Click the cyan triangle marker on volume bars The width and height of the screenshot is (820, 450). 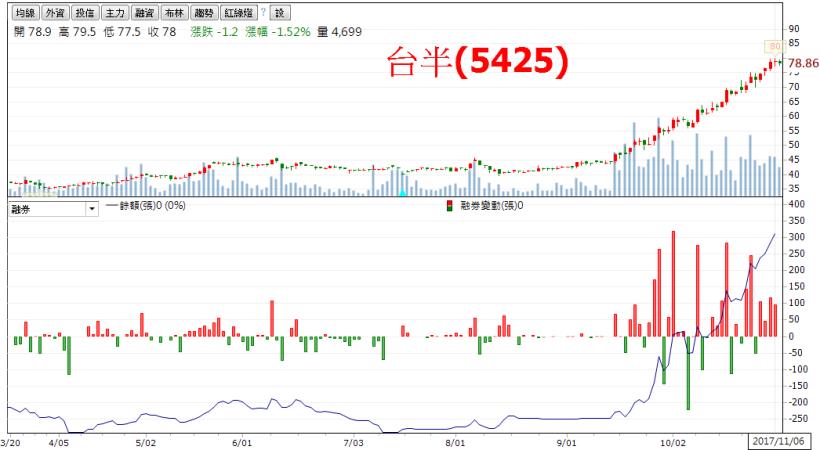[402, 193]
